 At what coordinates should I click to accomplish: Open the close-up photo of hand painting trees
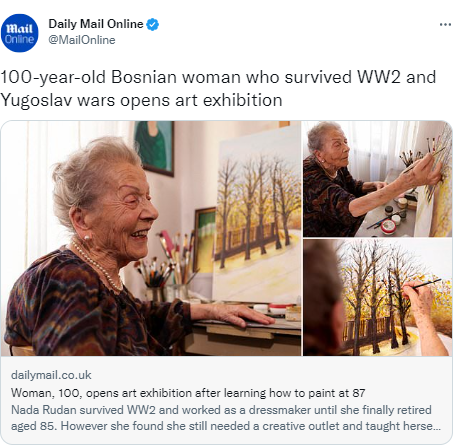[377, 297]
